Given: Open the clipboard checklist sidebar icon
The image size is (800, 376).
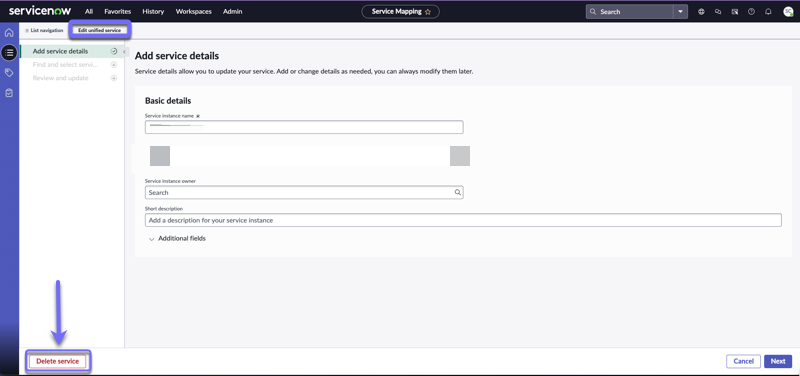Looking at the screenshot, I should coord(9,93).
